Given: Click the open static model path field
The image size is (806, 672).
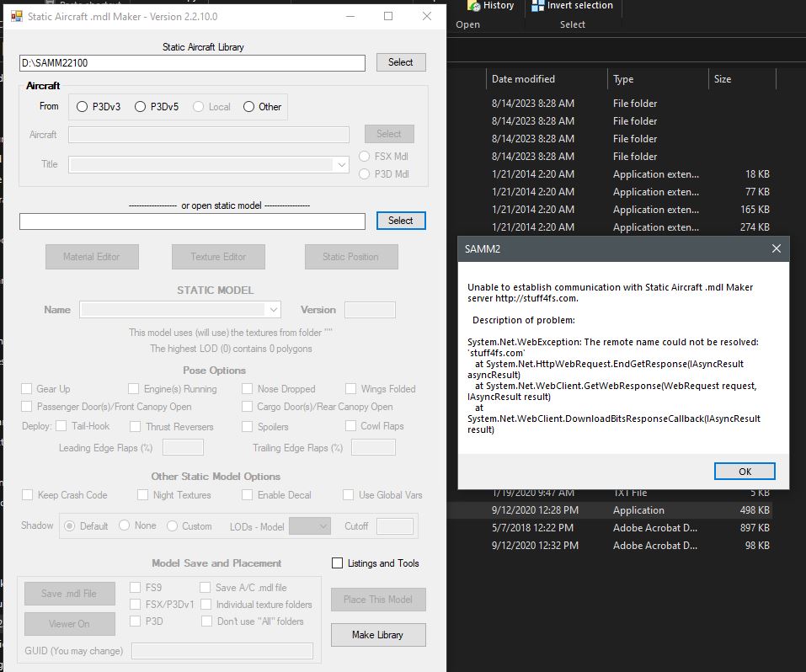Looking at the screenshot, I should [x=192, y=221].
